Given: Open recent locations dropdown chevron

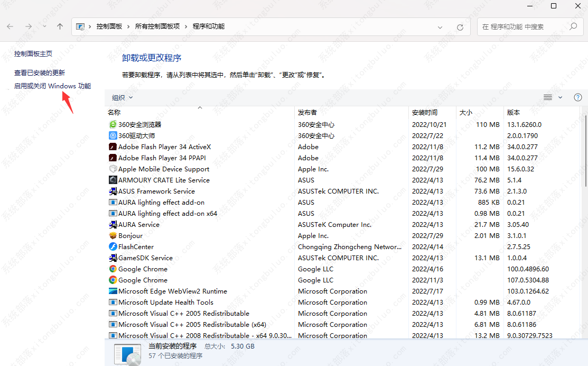Looking at the screenshot, I should pos(44,26).
